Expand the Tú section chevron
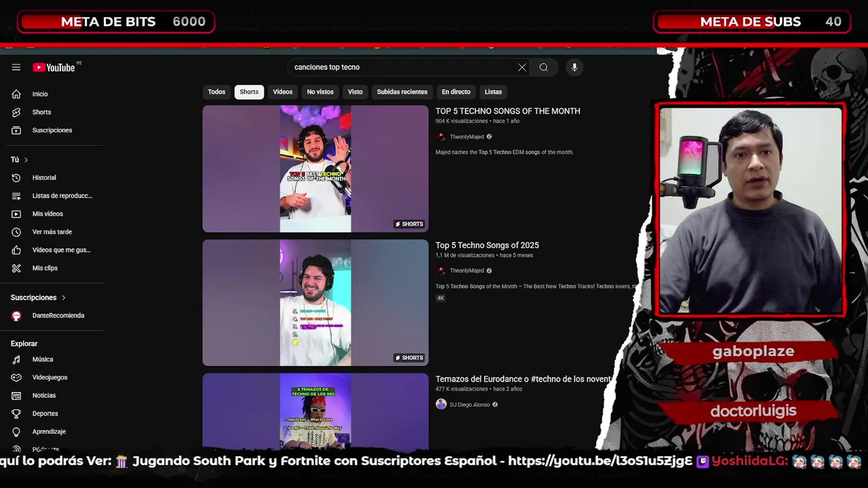This screenshot has width=868, height=488. [x=26, y=160]
